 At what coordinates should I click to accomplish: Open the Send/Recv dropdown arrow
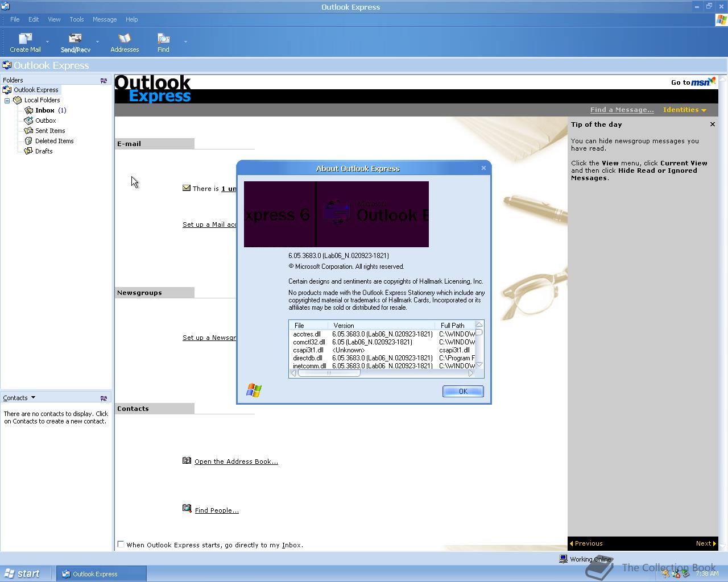(97, 41)
